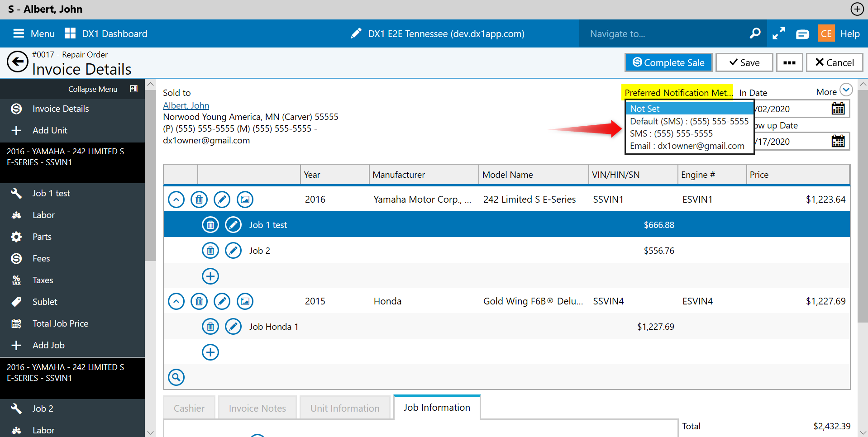Screen dimensions: 868x437
Task: Click the search magnifier in Navigate bar
Action: 755,33
